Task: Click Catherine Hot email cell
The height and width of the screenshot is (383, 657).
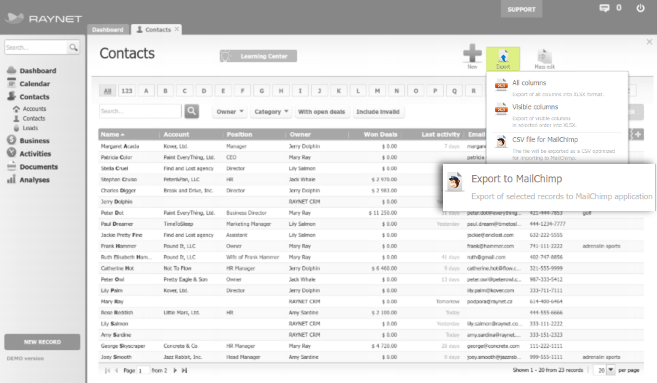Action: pos(494,268)
